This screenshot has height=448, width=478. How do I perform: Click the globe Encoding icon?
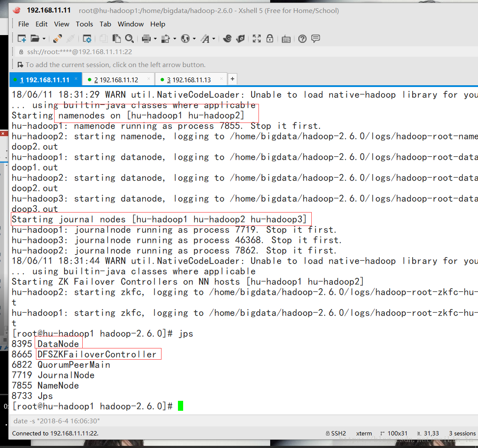tap(185, 39)
